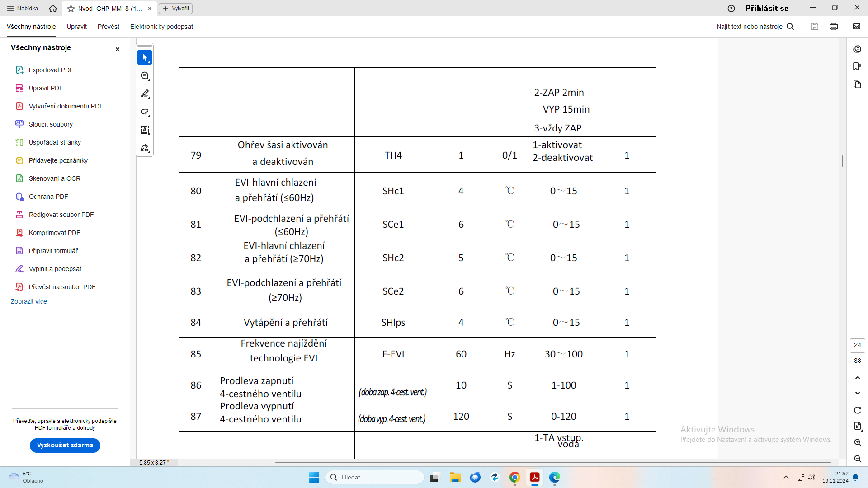Close the Všechny nástroje panel
Screen dimensions: 868x488
click(118, 49)
